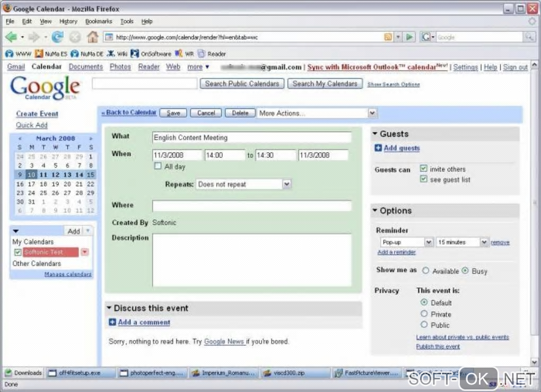Open off4fitsetup.exe download item
The height and width of the screenshot is (392, 541).
[81, 373]
